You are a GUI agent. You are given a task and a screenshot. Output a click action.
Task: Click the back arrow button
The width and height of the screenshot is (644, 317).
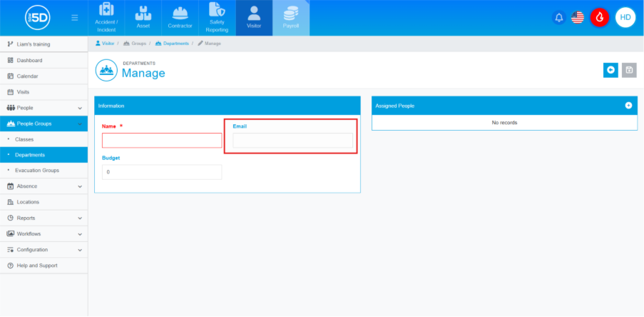[610, 70]
